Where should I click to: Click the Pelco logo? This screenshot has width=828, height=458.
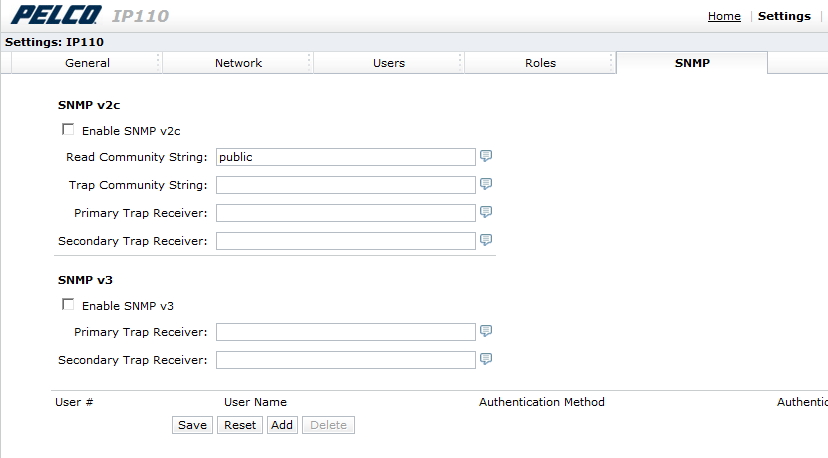point(56,15)
